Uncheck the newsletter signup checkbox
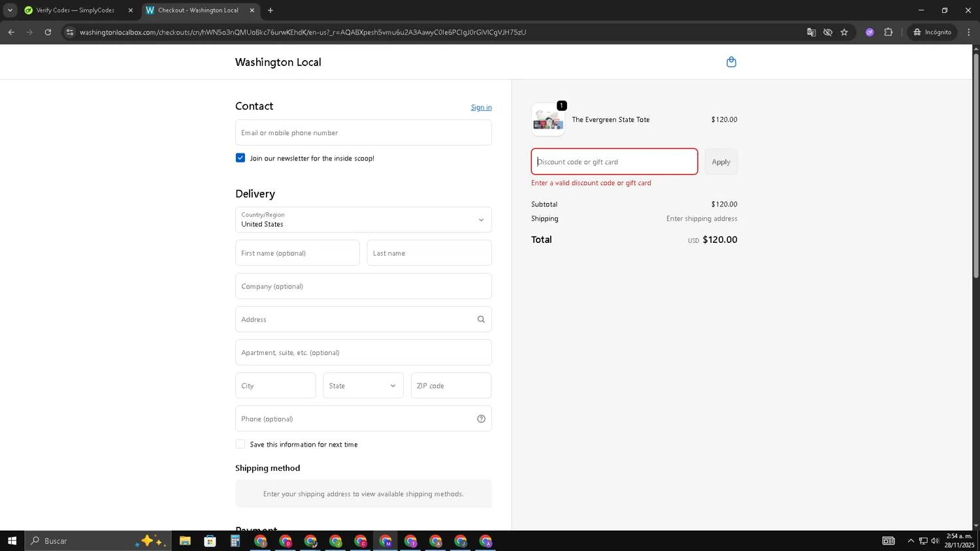Viewport: 980px width, 551px height. (x=240, y=158)
